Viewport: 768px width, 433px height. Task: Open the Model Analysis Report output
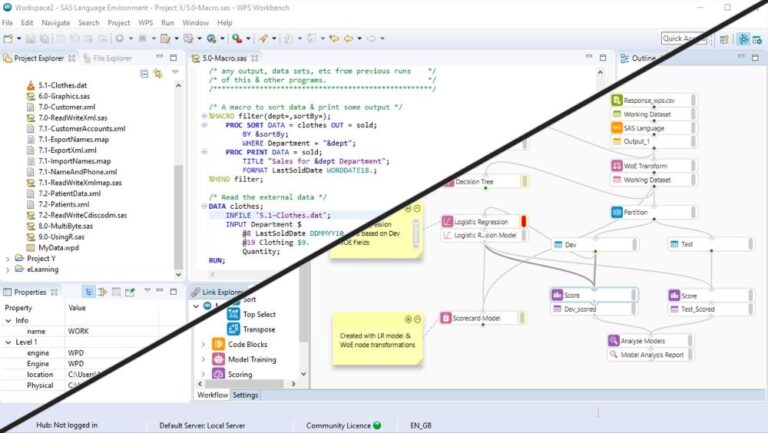[x=650, y=355]
